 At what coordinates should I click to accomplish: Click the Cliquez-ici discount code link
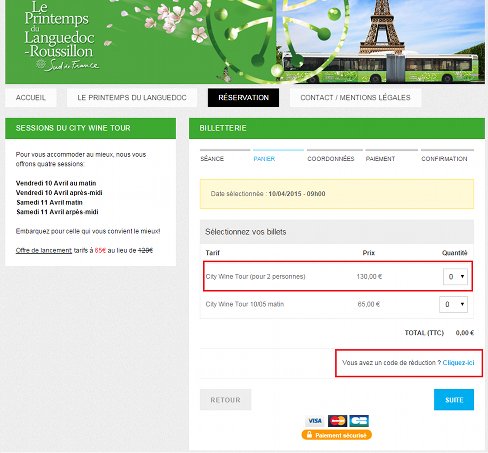pyautogui.click(x=458, y=363)
